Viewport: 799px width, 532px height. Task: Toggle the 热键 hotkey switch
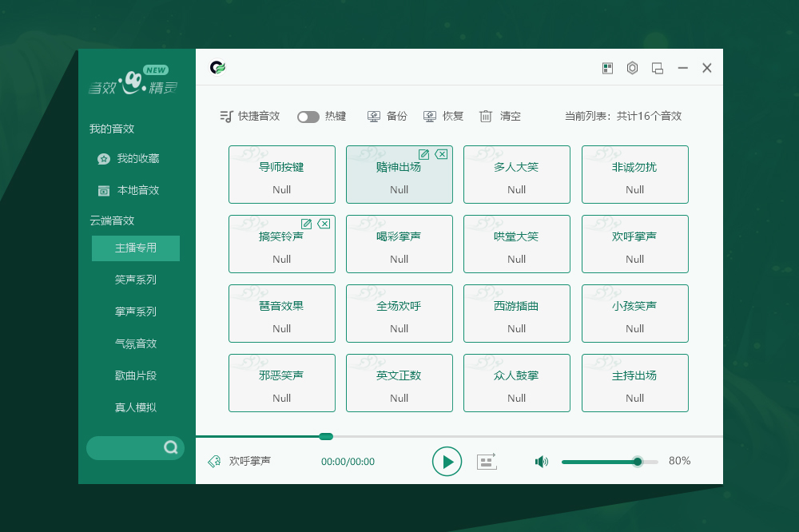point(308,117)
